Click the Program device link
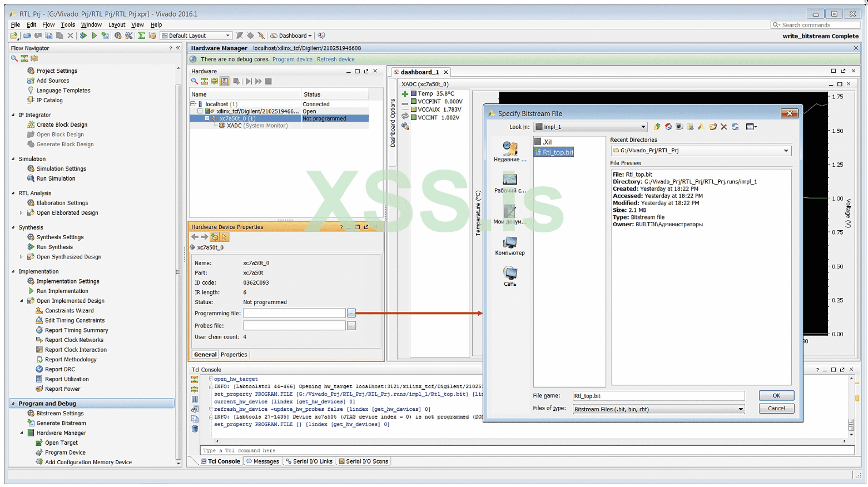 point(292,59)
